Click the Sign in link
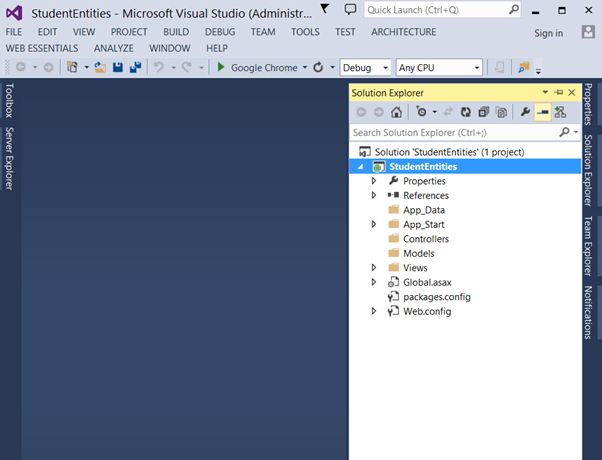Screen dimensions: 602x460 click(x=549, y=33)
